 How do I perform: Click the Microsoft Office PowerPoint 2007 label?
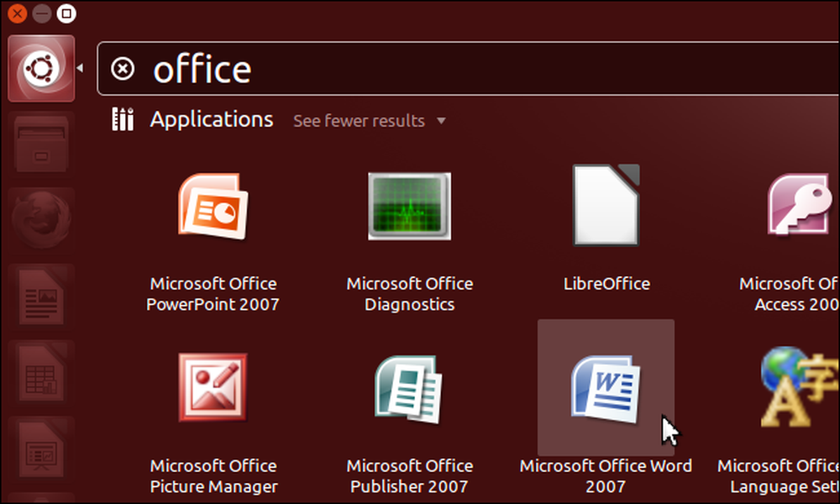tap(213, 293)
